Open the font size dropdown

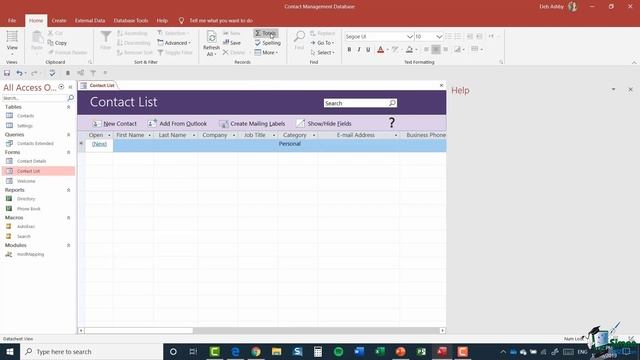click(439, 37)
